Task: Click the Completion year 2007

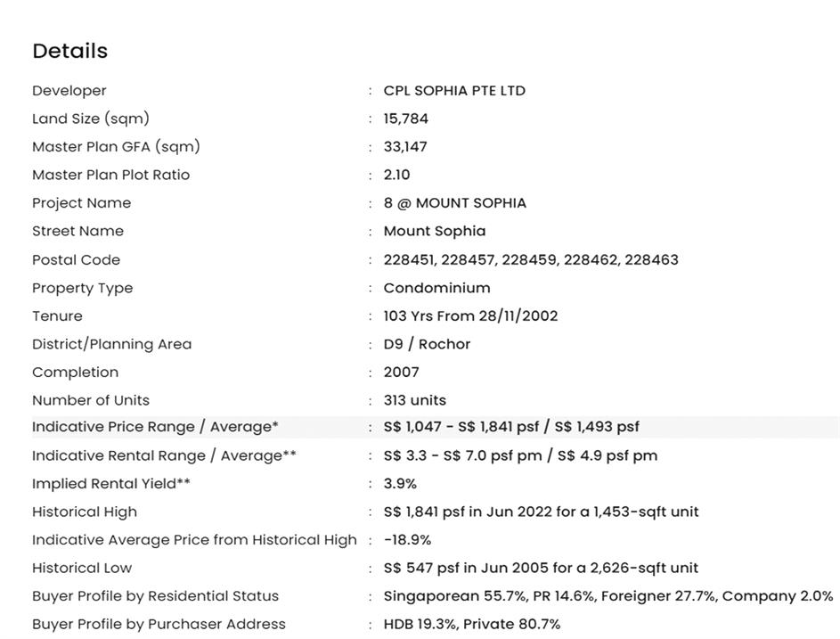Action: [x=401, y=373]
